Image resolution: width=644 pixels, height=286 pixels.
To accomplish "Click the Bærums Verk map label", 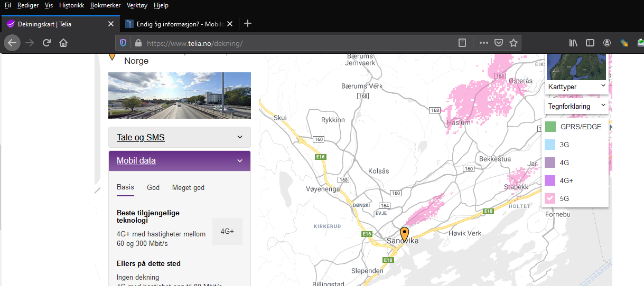I will 362,85.
